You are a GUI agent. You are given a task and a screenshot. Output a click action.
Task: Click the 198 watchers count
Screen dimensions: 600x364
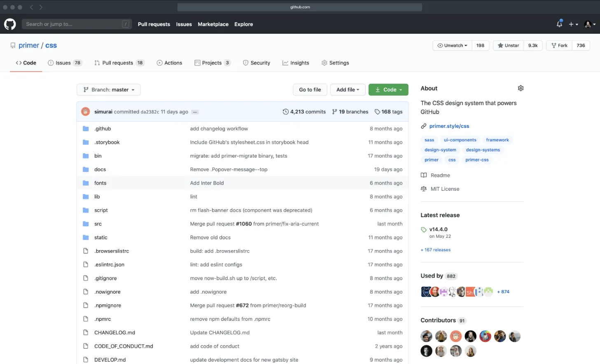tap(480, 46)
